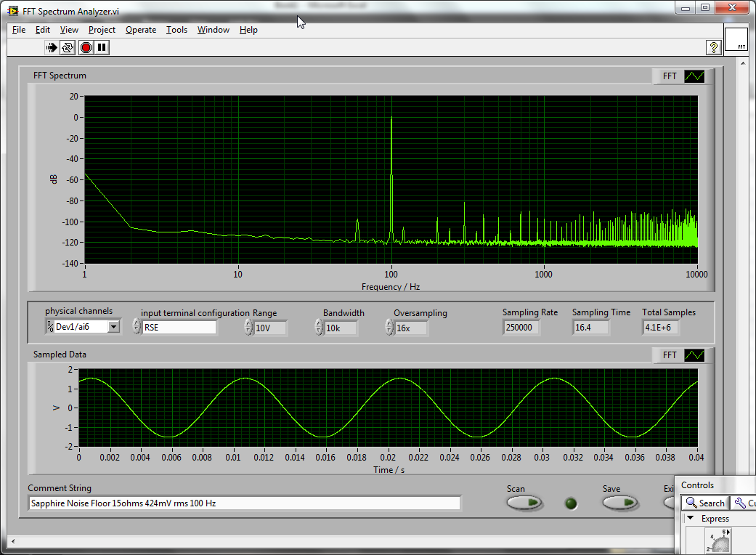
Task: Click the Run arrow toolbar icon
Action: point(51,47)
